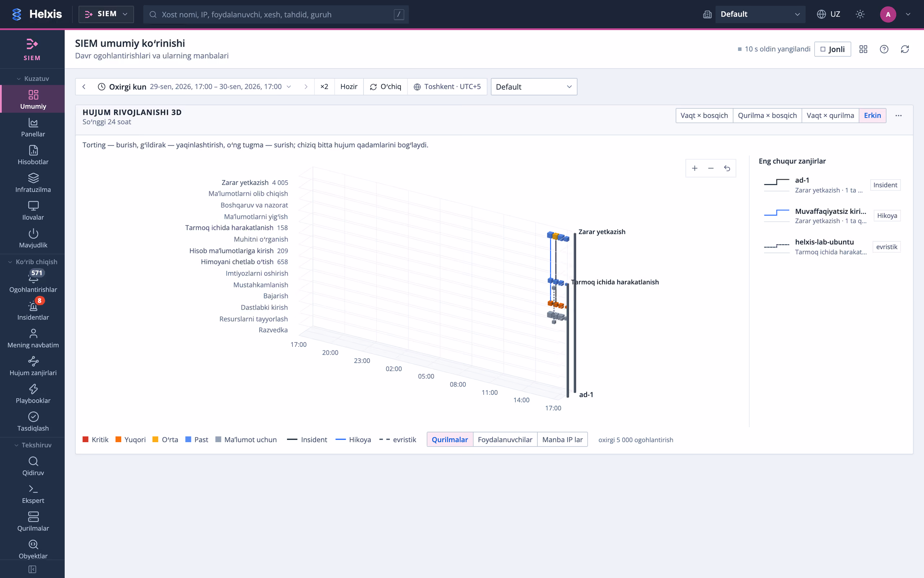Screen dimensions: 924x578
Task: Select the Foydalanuvchilar tab
Action: tap(505, 440)
